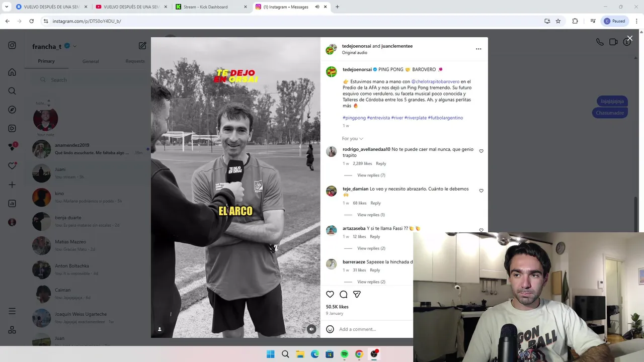Open the Instagram search icon in sidebar
Image resolution: width=644 pixels, height=362 pixels.
tap(12, 91)
